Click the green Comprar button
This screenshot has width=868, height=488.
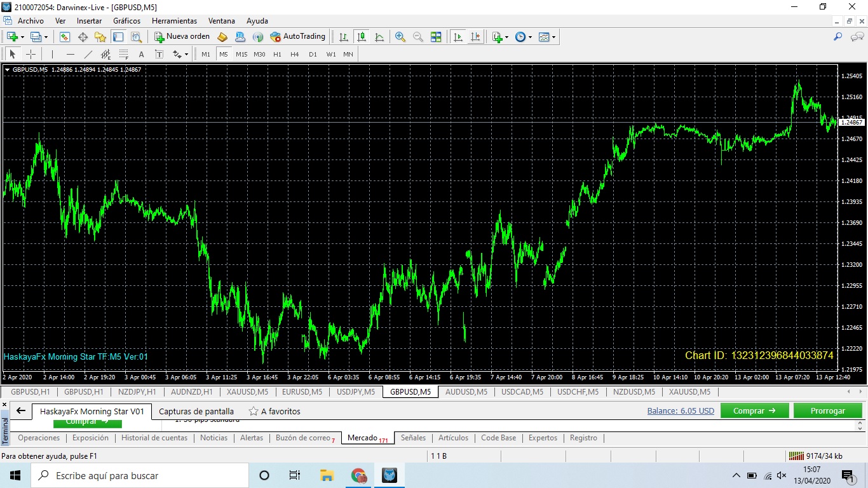[x=754, y=411]
